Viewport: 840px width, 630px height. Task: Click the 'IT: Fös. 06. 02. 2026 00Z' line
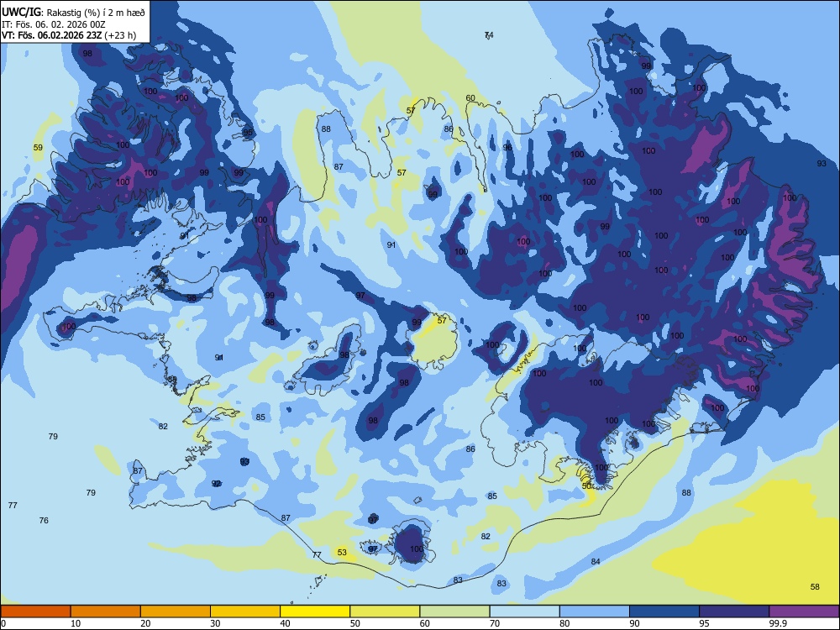tap(54, 24)
